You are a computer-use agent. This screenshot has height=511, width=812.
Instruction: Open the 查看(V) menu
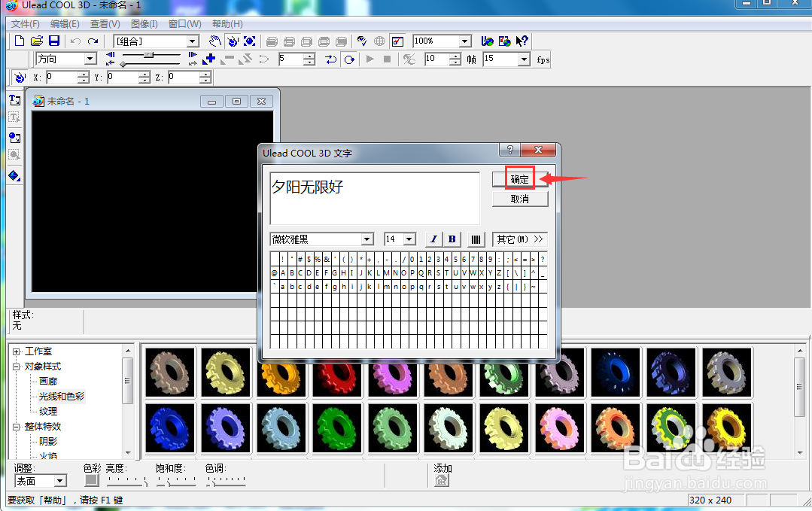tap(105, 24)
